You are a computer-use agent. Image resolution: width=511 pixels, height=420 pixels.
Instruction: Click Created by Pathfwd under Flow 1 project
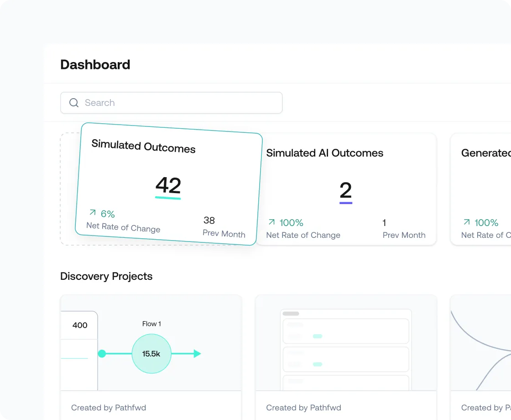pos(109,408)
